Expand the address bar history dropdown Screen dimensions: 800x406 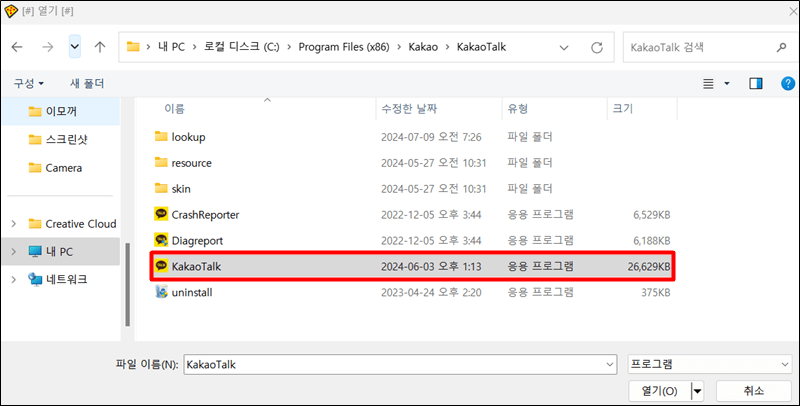(564, 47)
